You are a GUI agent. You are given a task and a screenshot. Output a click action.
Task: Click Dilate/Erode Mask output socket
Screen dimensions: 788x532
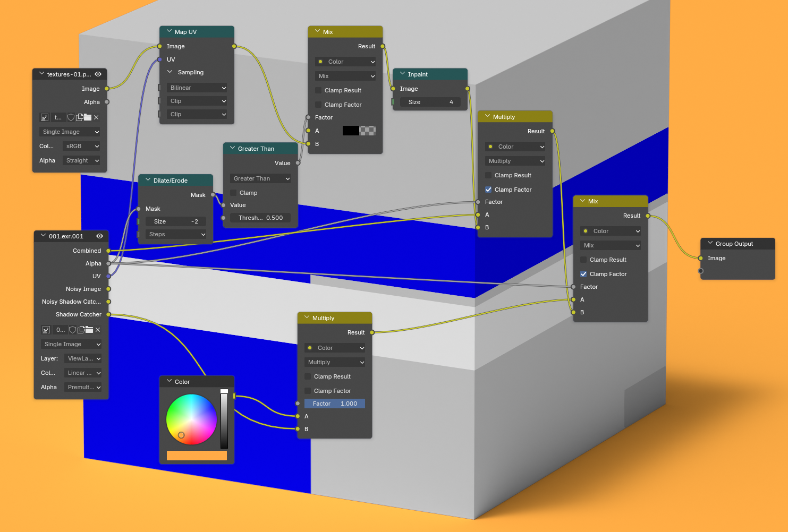[213, 195]
